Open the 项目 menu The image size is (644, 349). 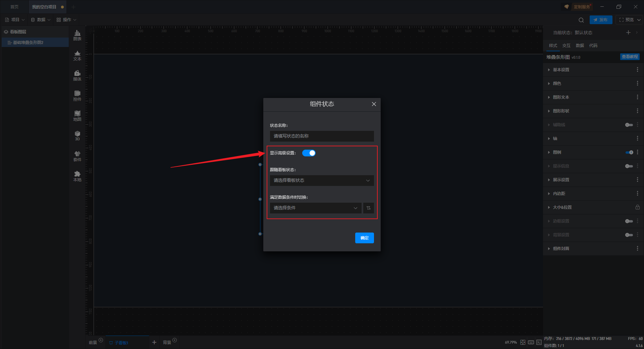15,20
